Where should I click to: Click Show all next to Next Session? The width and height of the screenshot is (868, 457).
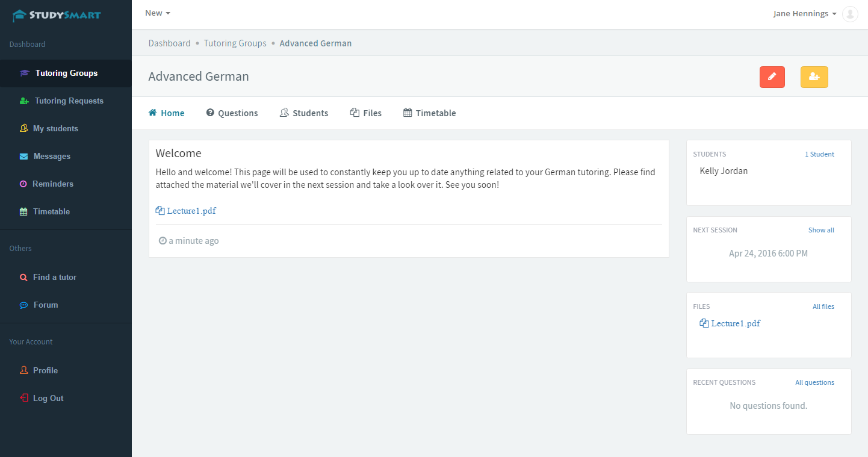click(821, 229)
